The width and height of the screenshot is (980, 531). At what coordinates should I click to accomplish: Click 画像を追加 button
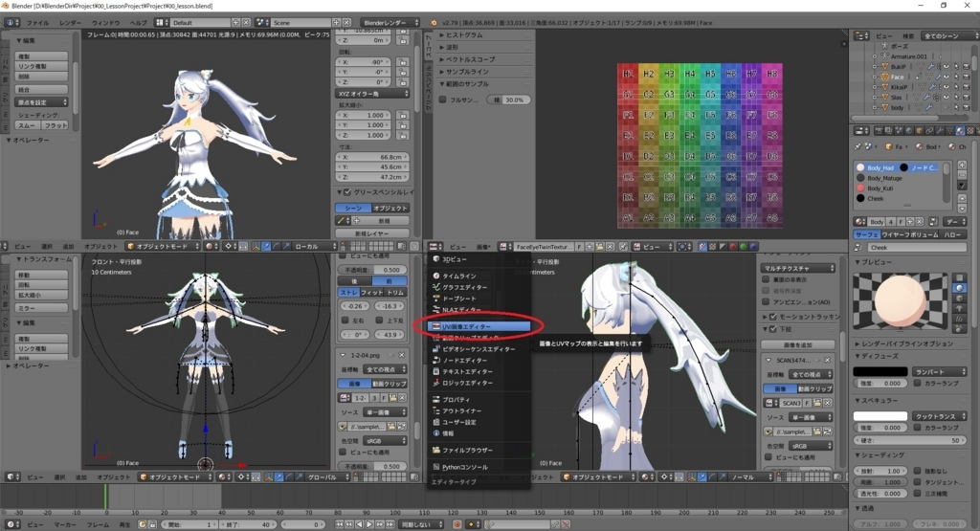tap(797, 344)
